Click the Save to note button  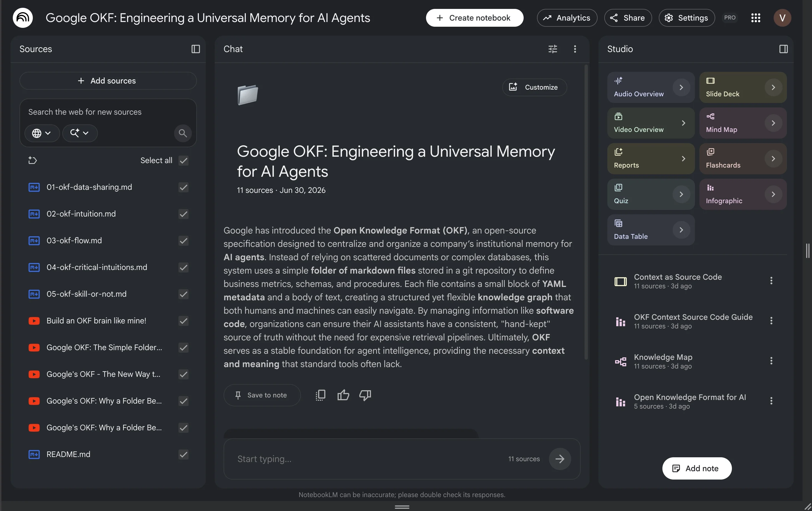[x=262, y=395]
